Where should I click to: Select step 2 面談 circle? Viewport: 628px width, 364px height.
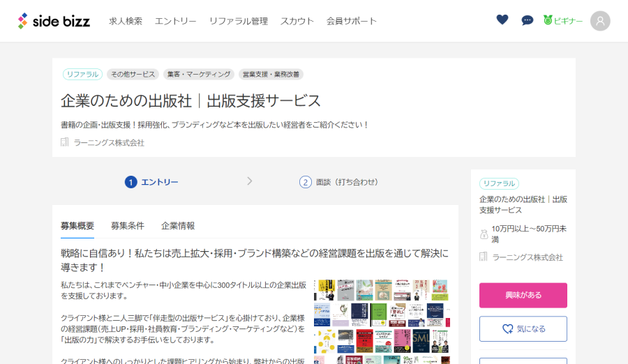(305, 182)
